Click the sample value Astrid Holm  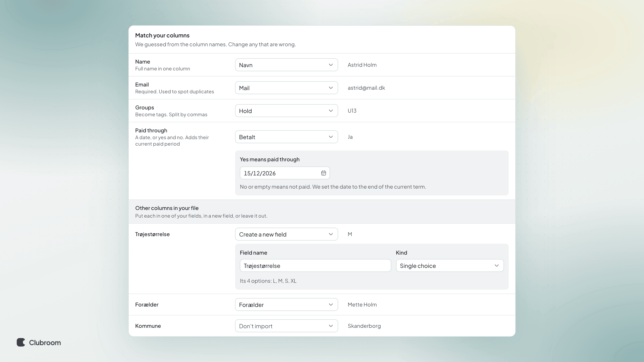click(362, 65)
